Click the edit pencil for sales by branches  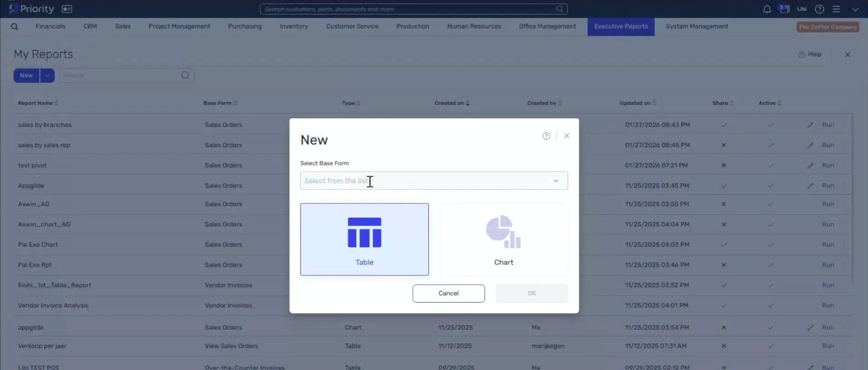point(810,125)
